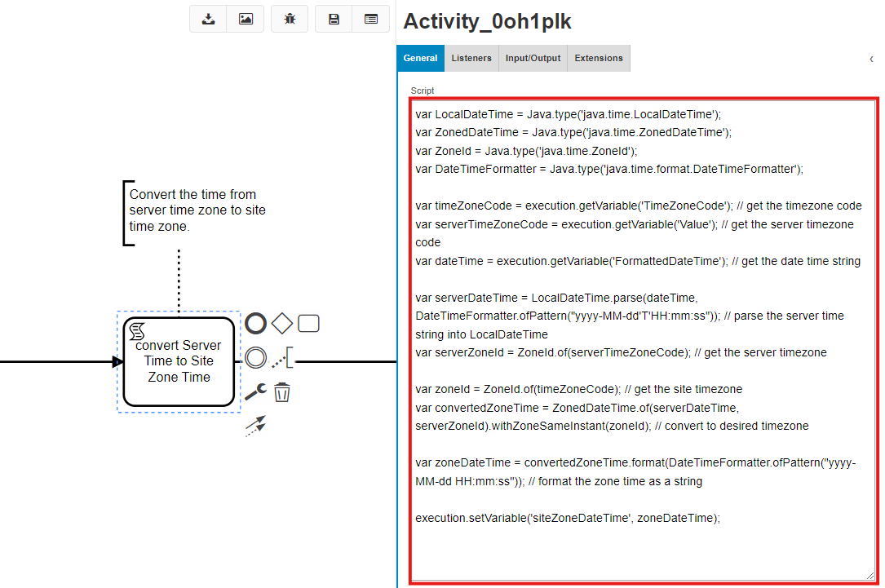Export the diagram as an image
Screen dimensions: 885x588
(x=246, y=19)
